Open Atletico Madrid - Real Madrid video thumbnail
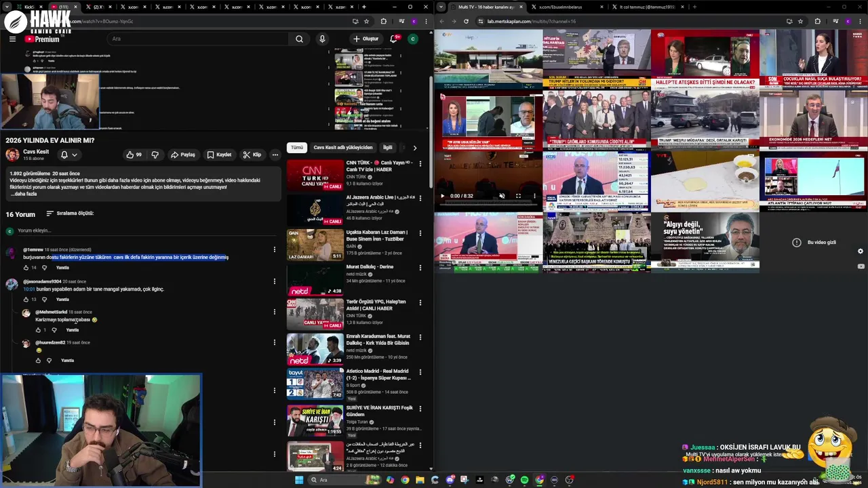Image resolution: width=868 pixels, height=488 pixels. pyautogui.click(x=315, y=384)
